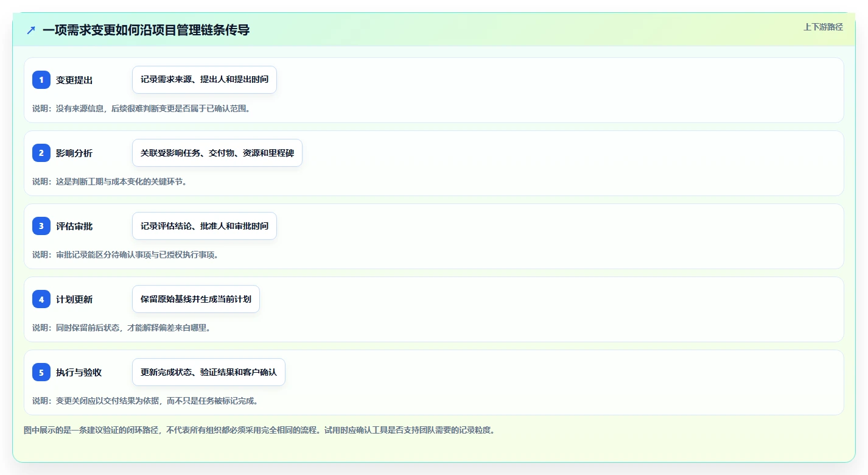Click the step 4 number badge

pyautogui.click(x=41, y=299)
